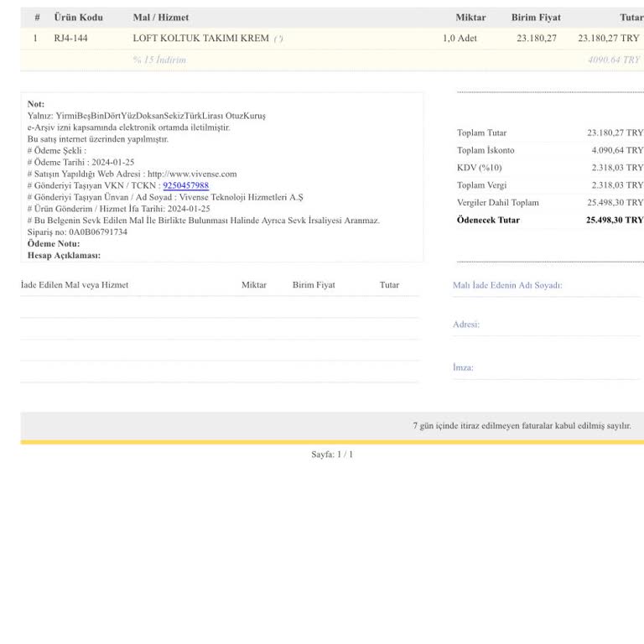644x644 pixels.
Task: Click the 'e-Arşiv izni kapsamında' note line
Action: click(x=128, y=127)
